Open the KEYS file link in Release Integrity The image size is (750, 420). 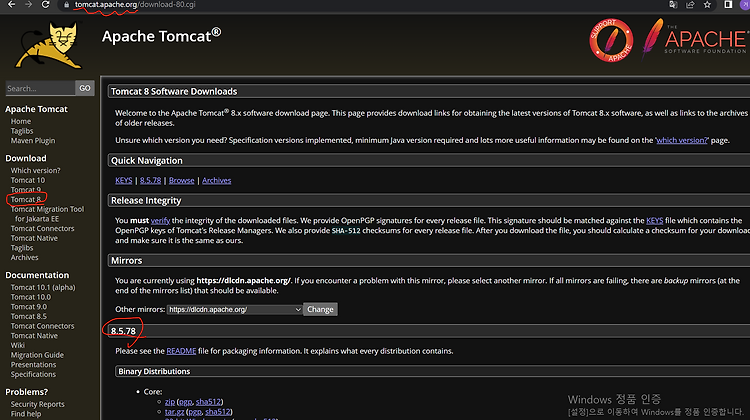pyautogui.click(x=654, y=221)
